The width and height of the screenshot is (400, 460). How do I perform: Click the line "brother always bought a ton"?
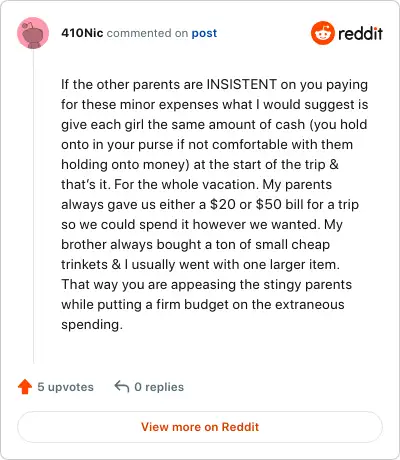coord(196,245)
